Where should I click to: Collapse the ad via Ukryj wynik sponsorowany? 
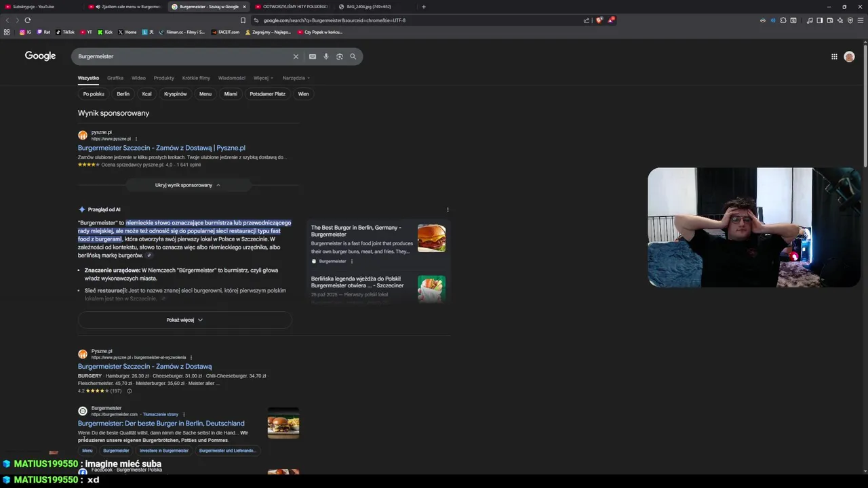(x=188, y=185)
